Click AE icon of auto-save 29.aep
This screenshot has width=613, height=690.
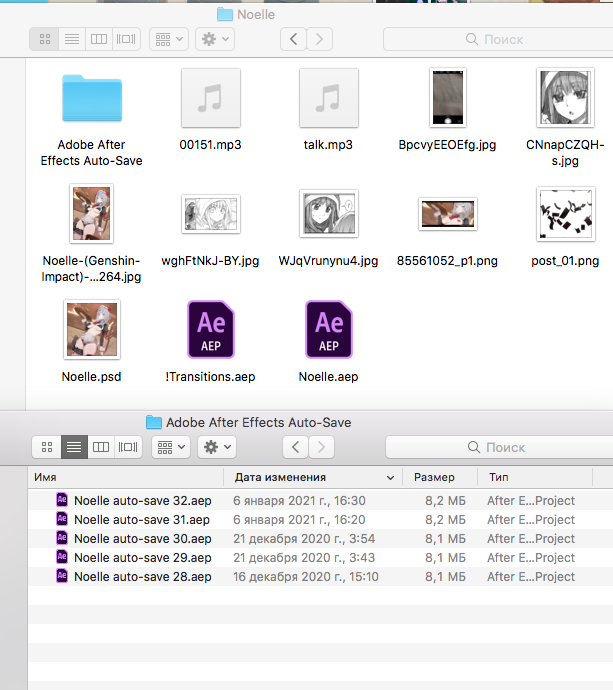click(62, 556)
